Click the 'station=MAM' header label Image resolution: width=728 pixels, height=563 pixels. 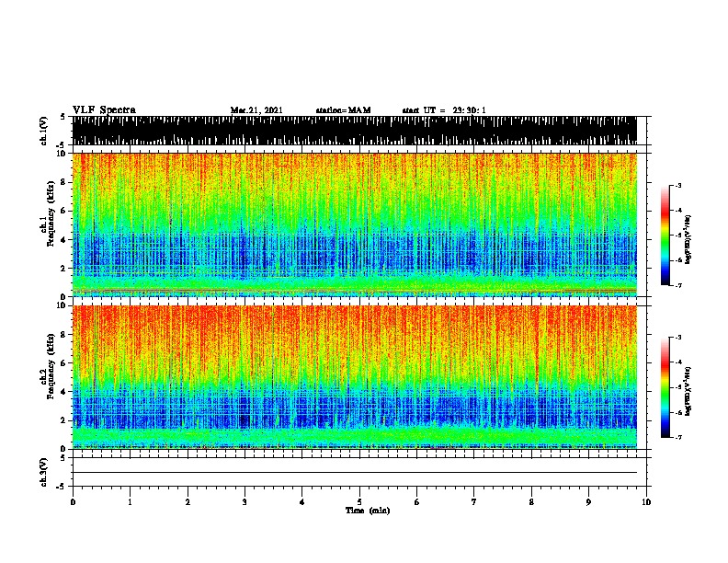[343, 110]
